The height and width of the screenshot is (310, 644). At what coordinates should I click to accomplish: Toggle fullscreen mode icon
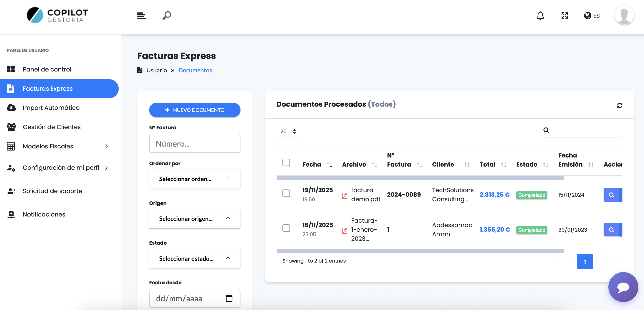(x=565, y=15)
